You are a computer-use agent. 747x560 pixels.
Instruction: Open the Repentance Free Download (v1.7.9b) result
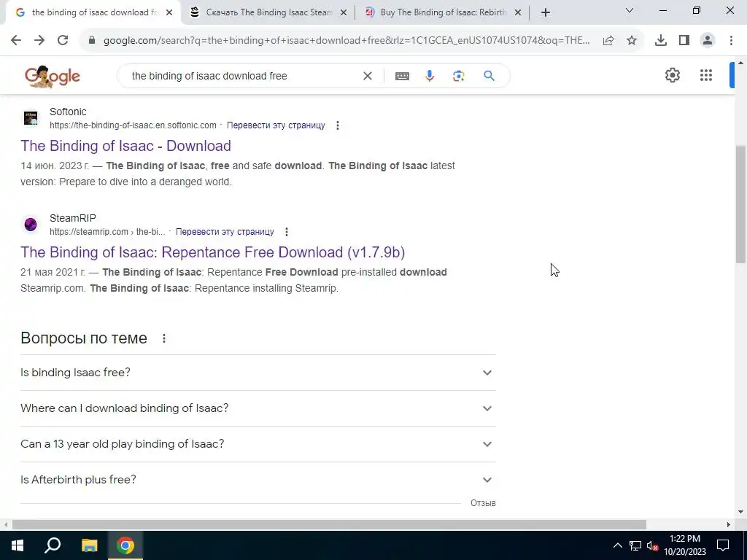212,252
